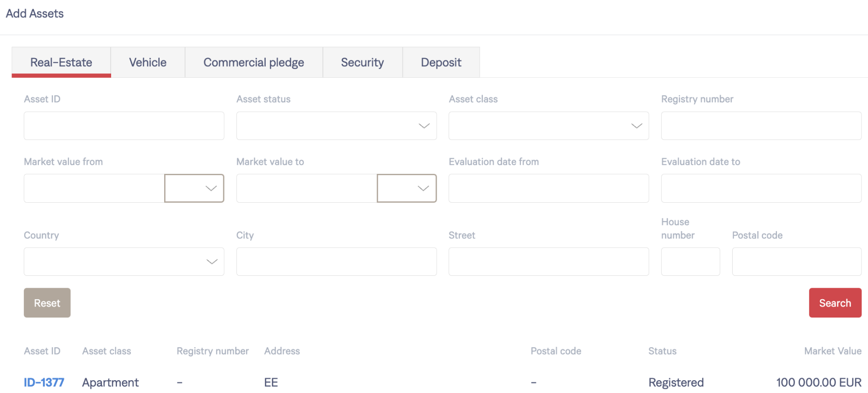868x393 pixels.
Task: Click the Evaluation date to field
Action: [x=761, y=188]
